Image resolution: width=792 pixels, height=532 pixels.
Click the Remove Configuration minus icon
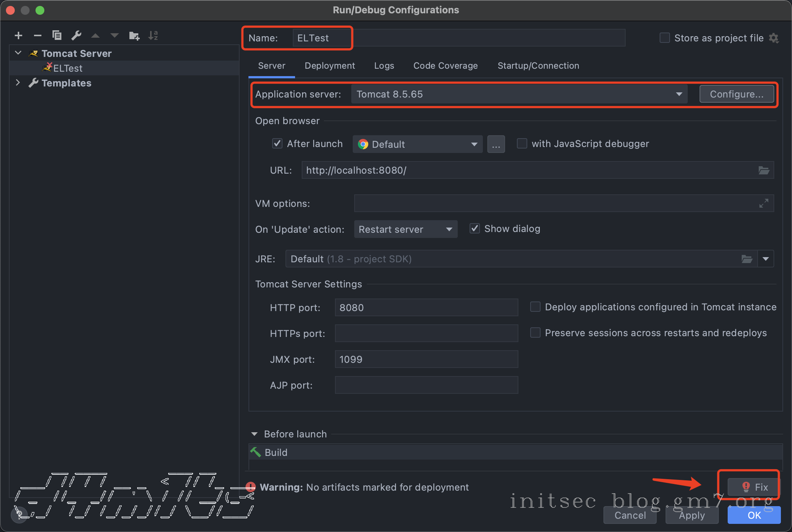(x=37, y=35)
